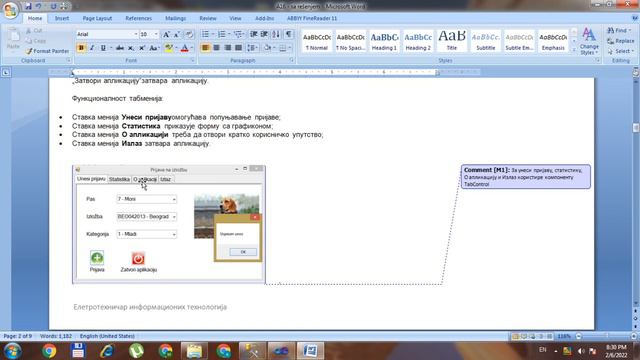Open Change Styles menu
This screenshot has width=640, height=360.
click(589, 41)
